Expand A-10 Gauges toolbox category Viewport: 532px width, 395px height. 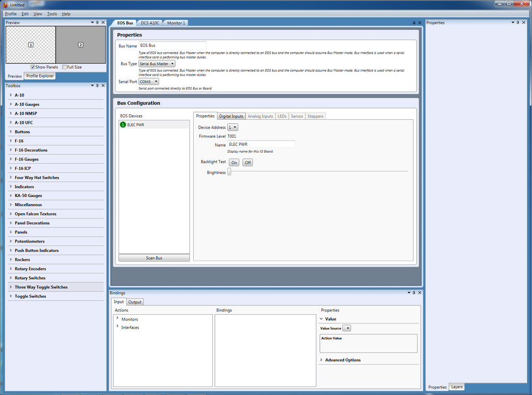tap(11, 104)
